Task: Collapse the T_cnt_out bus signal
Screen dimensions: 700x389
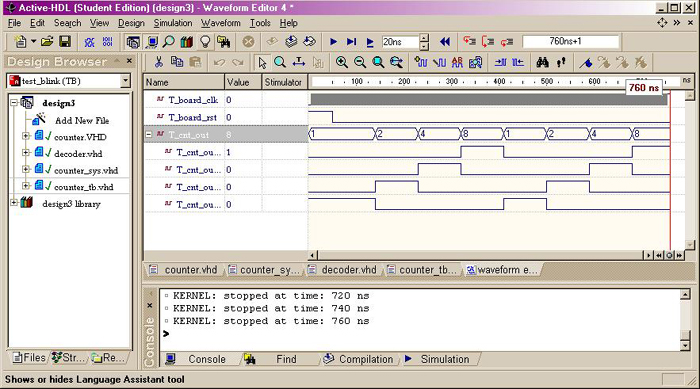Action: tap(149, 134)
